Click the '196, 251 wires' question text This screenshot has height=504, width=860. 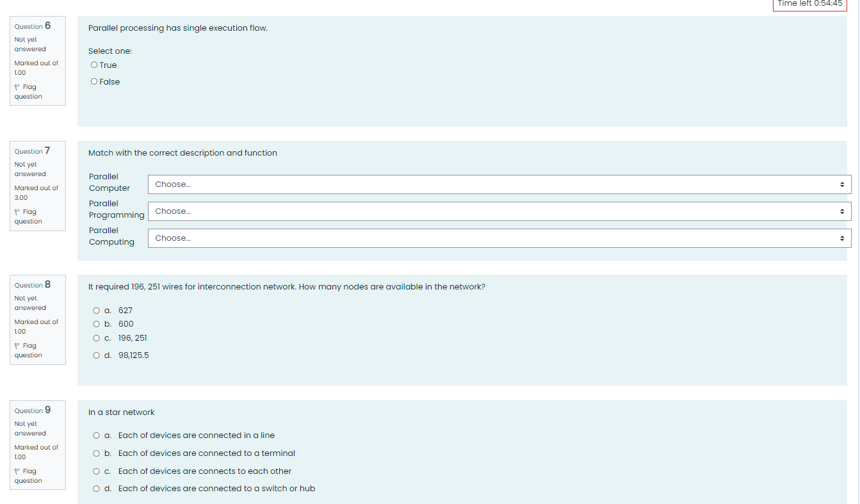pyautogui.click(x=287, y=287)
